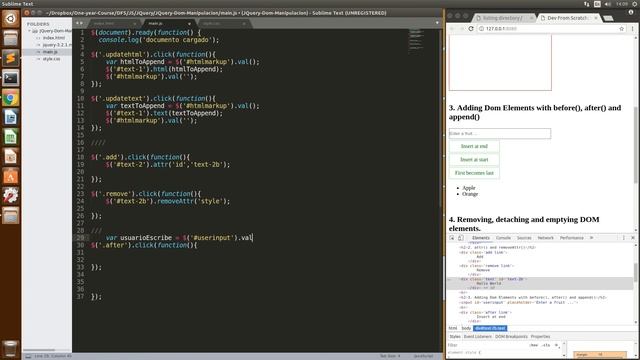
Task: Close Dev From Scratch Chrome tab
Action: tap(596, 18)
